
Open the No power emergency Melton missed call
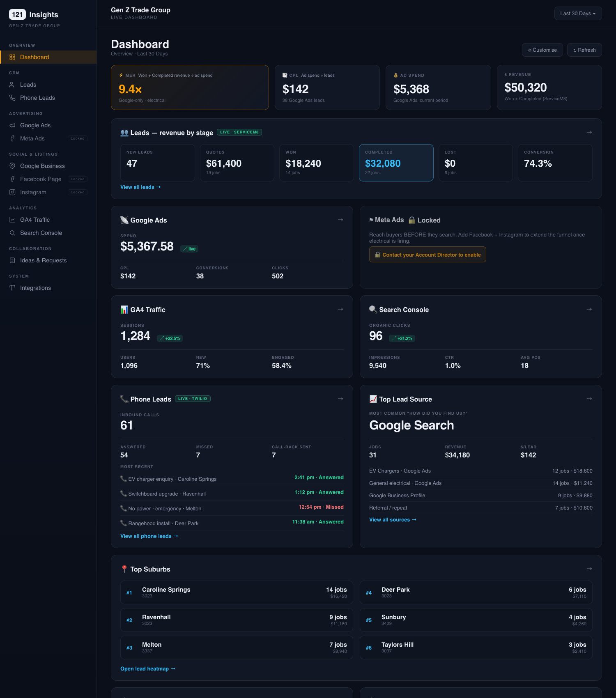tap(232, 508)
